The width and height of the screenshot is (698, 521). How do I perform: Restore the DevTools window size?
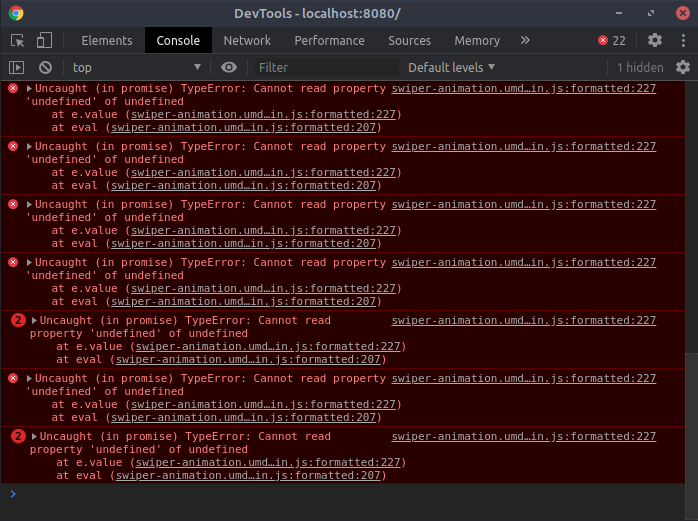(x=651, y=13)
